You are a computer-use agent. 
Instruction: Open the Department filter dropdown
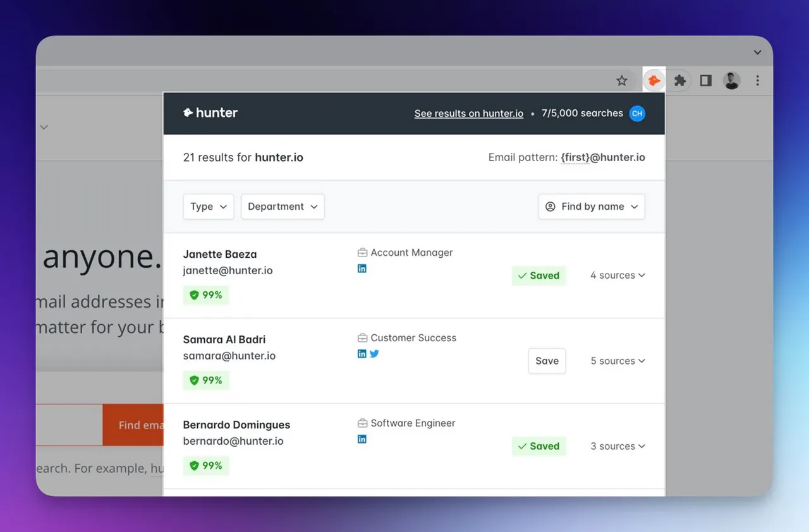pos(283,207)
